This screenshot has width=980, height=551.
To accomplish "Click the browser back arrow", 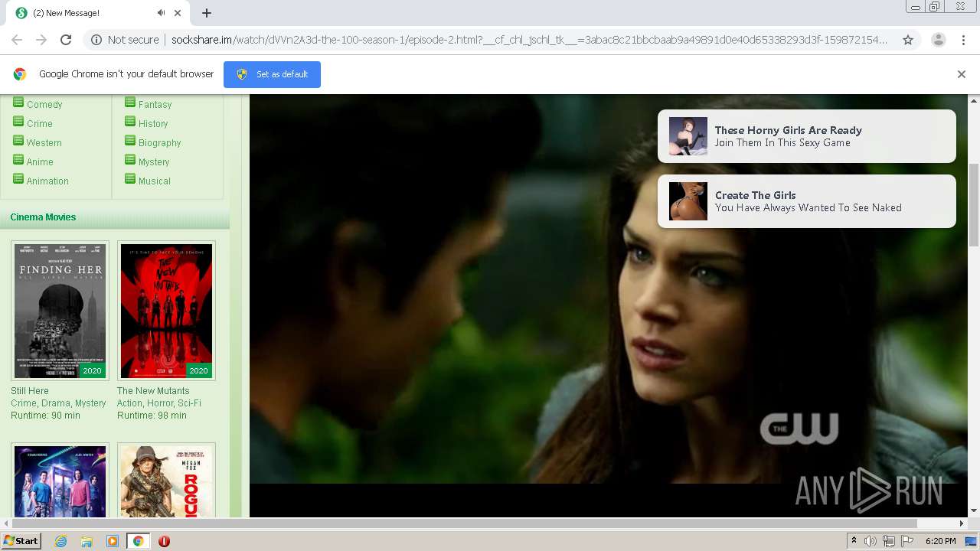I will pyautogui.click(x=17, y=40).
